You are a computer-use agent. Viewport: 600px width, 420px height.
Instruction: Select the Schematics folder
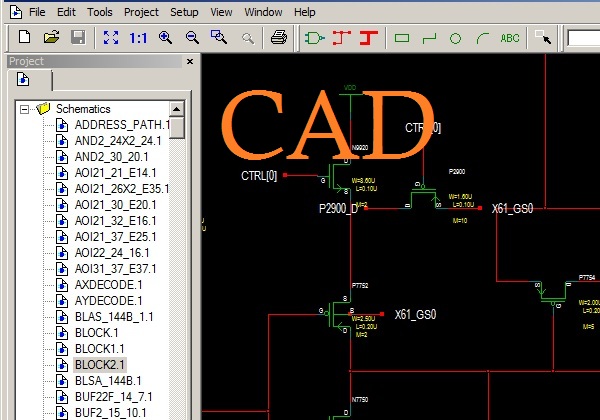click(x=83, y=109)
